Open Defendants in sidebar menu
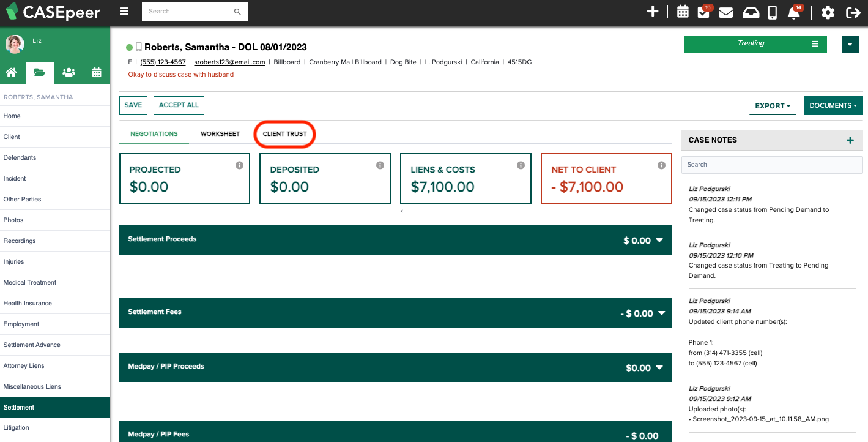Screen dimensions: 868x442 [x=55, y=158]
